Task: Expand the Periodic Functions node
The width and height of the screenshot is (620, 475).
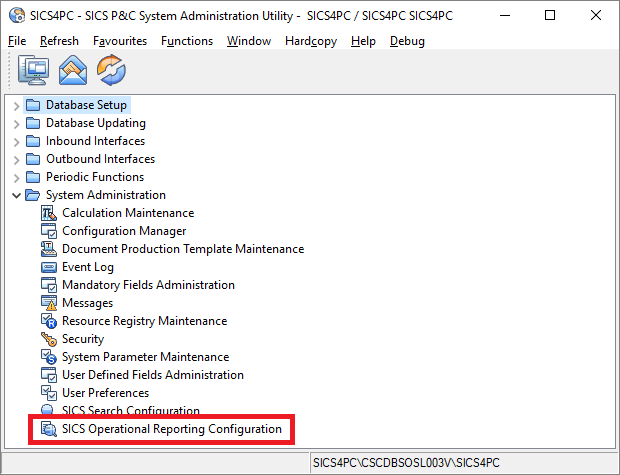Action: coord(16,177)
